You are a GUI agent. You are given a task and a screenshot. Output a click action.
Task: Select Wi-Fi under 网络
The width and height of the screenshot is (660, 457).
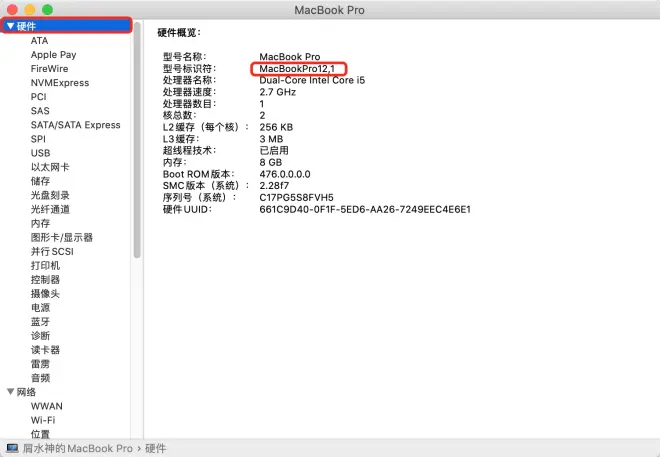click(x=43, y=420)
